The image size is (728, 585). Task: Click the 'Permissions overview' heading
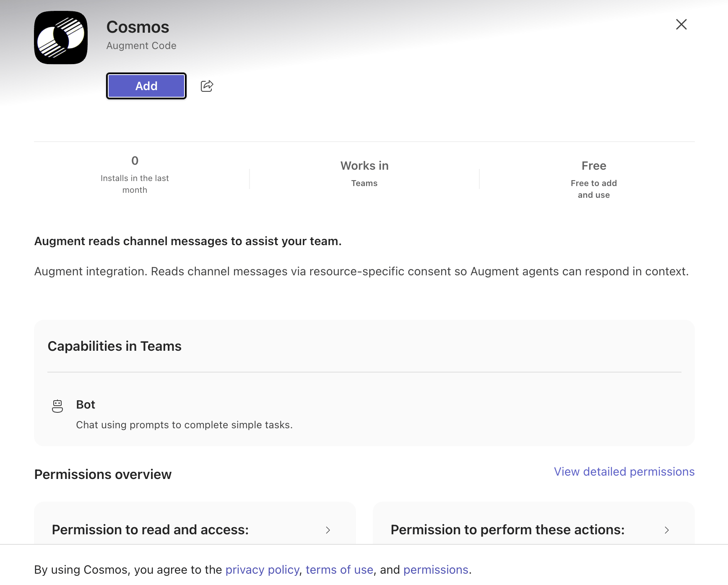pos(103,474)
